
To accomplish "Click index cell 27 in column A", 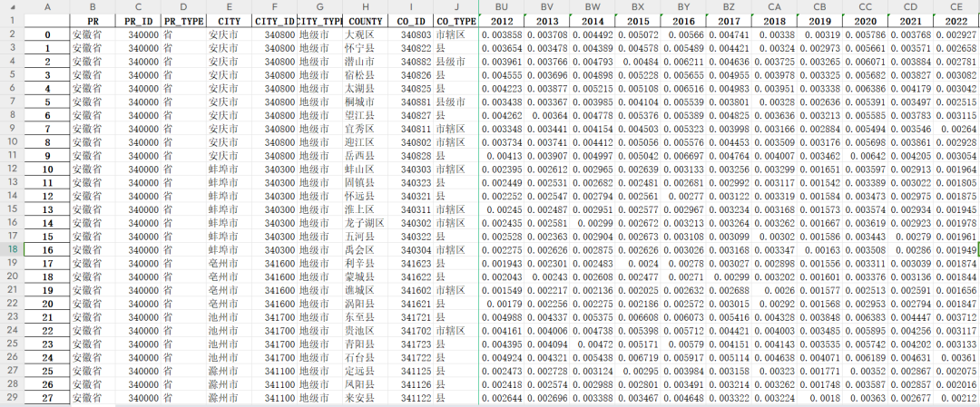I will click(x=48, y=397).
